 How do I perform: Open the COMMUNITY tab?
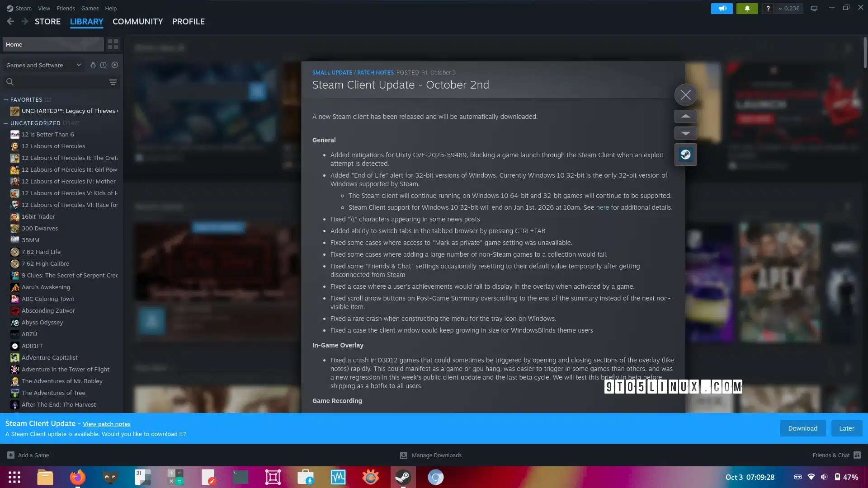point(137,22)
